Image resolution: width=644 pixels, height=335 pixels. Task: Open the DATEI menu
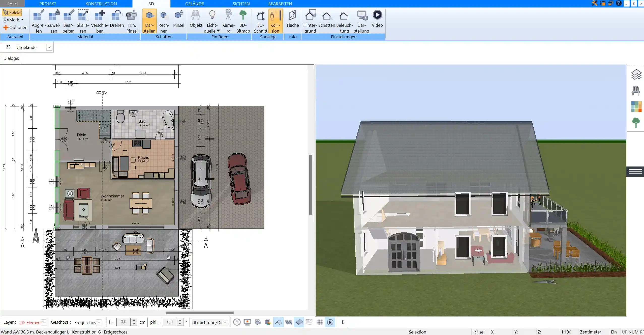[x=12, y=4]
